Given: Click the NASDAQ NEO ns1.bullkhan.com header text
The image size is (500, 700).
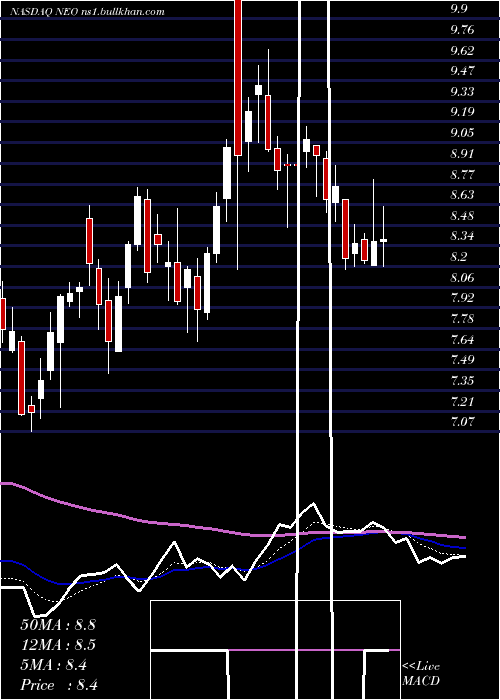Looking at the screenshot, I should [88, 11].
